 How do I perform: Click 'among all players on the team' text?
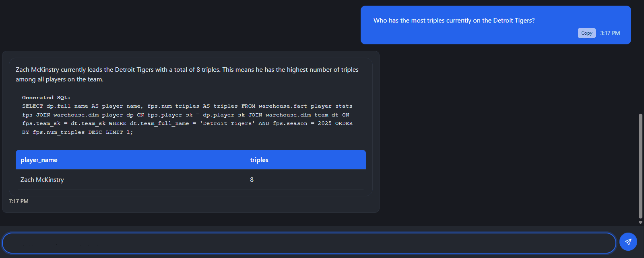tap(60, 79)
